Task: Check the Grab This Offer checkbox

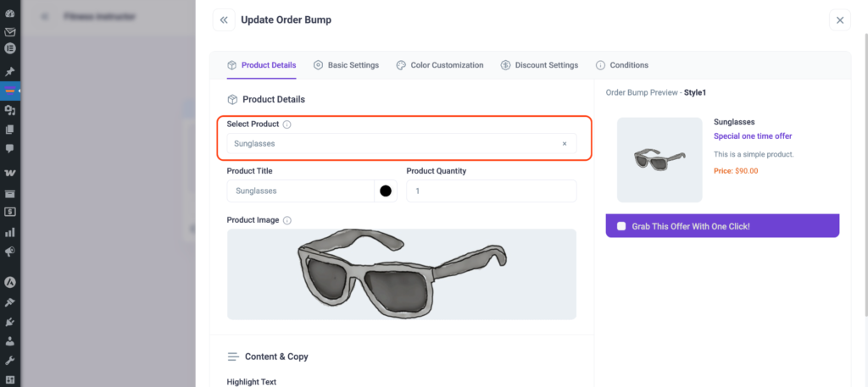Action: (x=621, y=226)
